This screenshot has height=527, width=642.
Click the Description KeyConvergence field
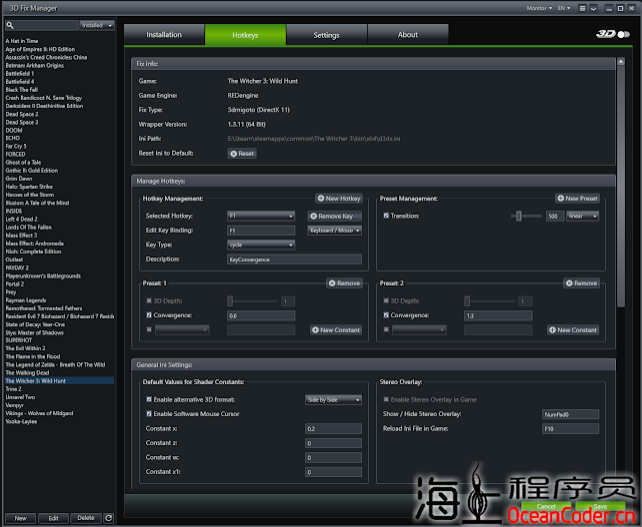pyautogui.click(x=294, y=260)
